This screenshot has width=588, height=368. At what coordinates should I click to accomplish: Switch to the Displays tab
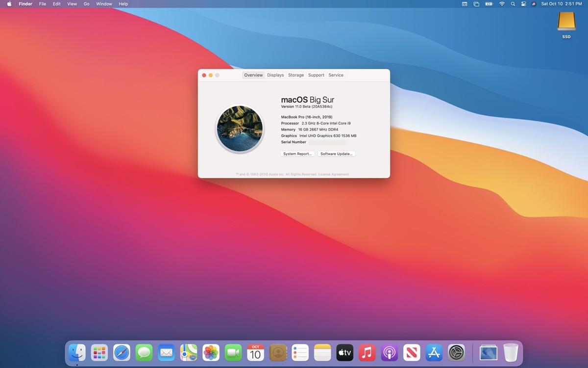click(275, 75)
